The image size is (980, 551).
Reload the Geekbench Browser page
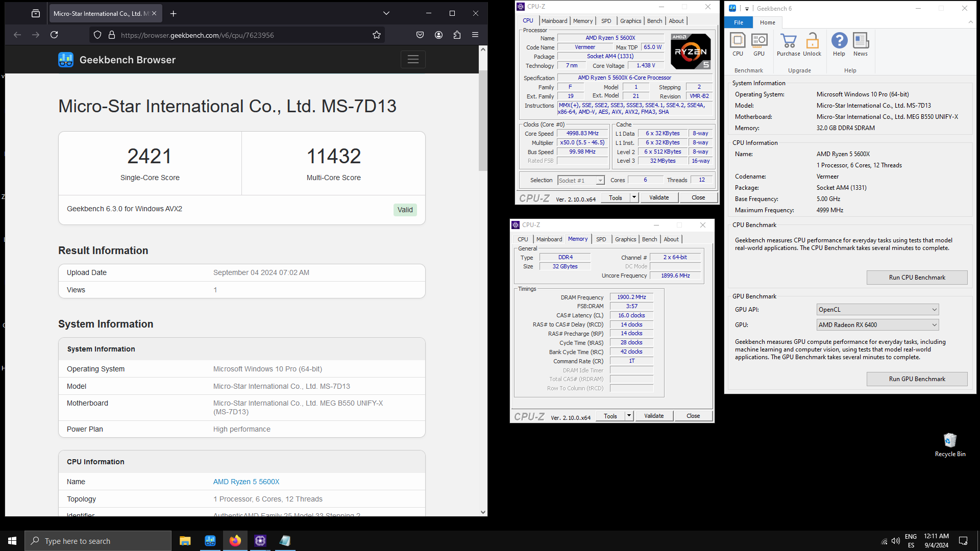54,35
